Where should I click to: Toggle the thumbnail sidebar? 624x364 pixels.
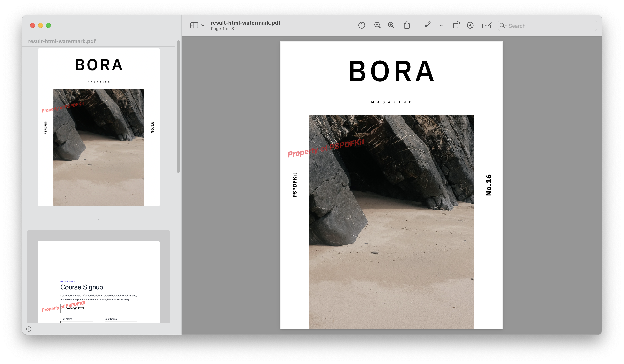tap(194, 25)
